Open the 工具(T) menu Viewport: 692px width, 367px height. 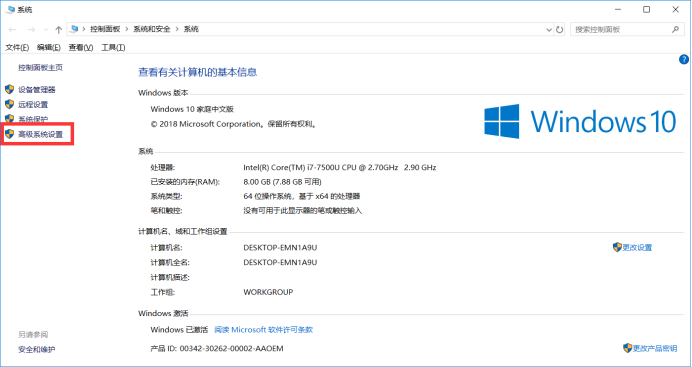(113, 47)
